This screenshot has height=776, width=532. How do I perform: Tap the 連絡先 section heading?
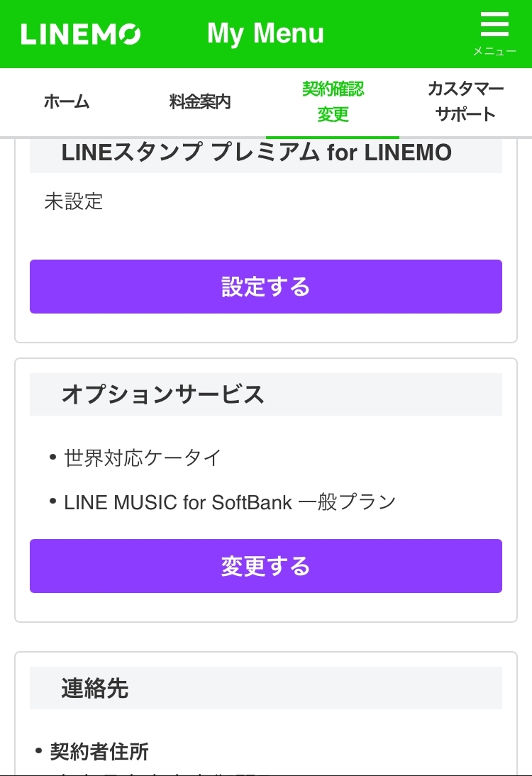(x=94, y=688)
